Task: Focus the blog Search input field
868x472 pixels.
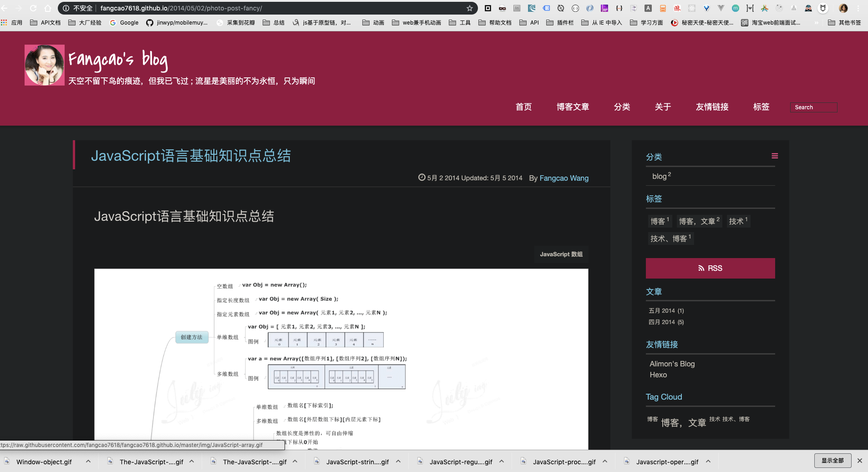Action: tap(814, 107)
